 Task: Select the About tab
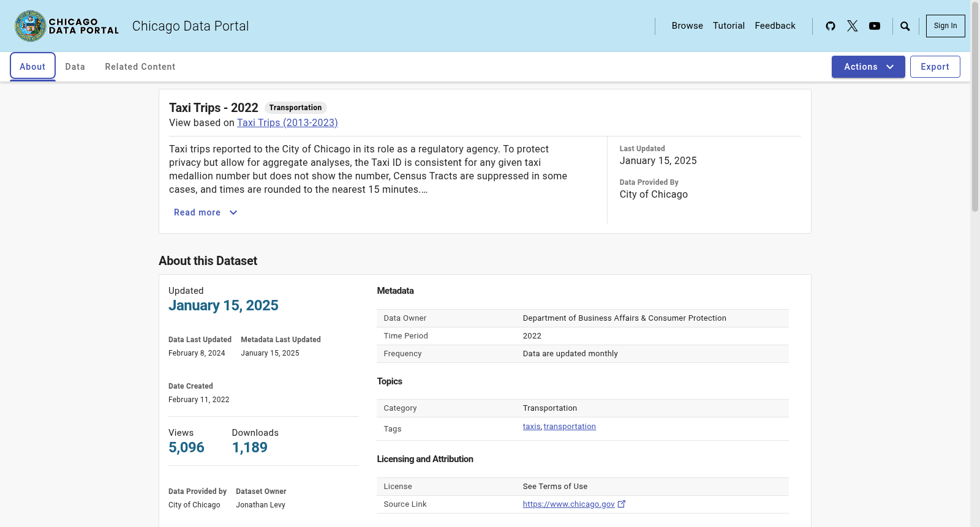click(x=32, y=67)
